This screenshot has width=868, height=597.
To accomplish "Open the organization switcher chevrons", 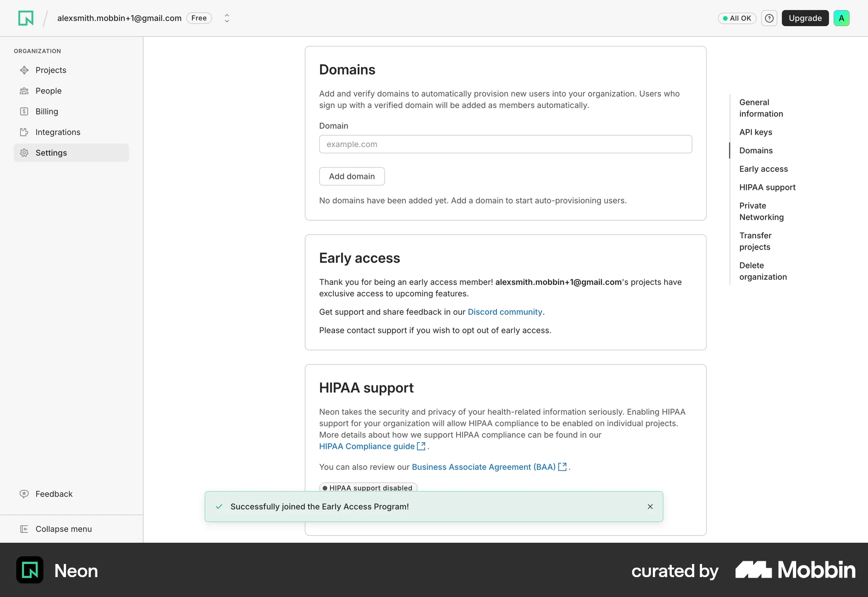I will click(227, 18).
